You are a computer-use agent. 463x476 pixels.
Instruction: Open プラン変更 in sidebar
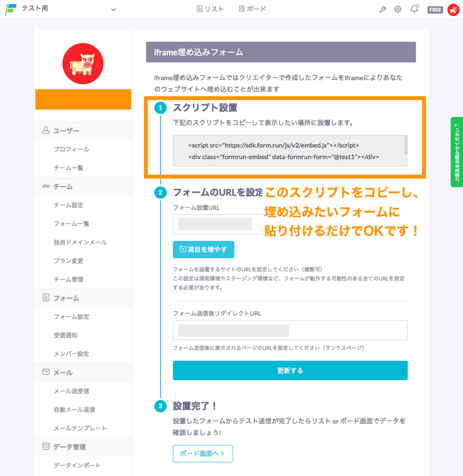(69, 261)
